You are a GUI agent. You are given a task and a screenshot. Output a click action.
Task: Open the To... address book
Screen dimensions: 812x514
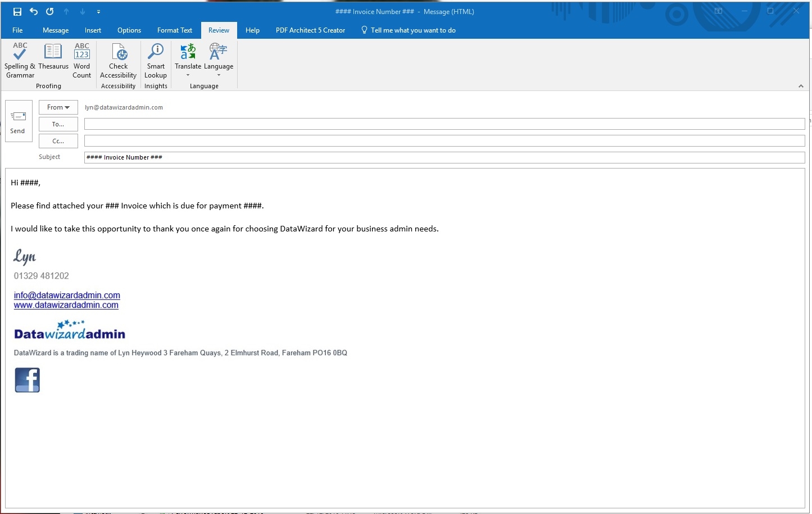coord(58,124)
